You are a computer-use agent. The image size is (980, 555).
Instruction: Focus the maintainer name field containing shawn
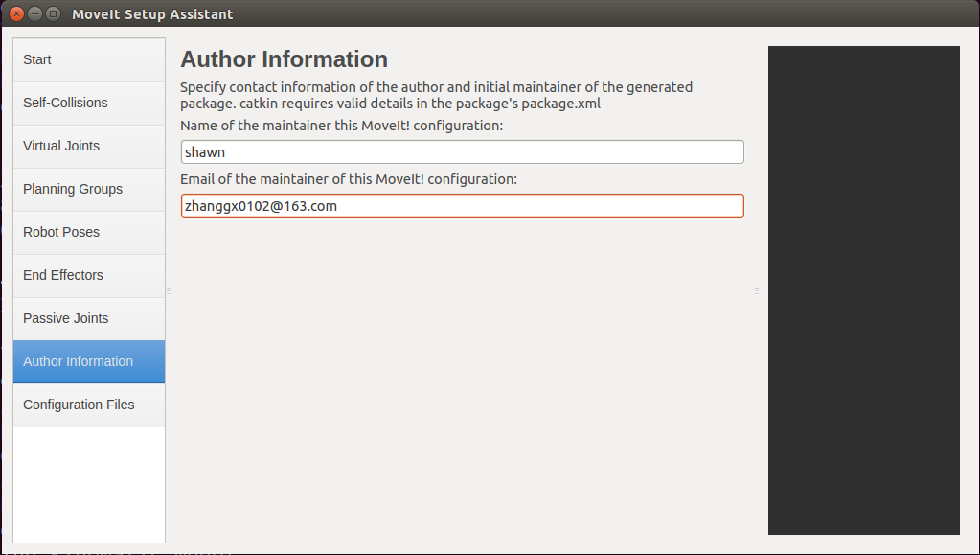(462, 152)
